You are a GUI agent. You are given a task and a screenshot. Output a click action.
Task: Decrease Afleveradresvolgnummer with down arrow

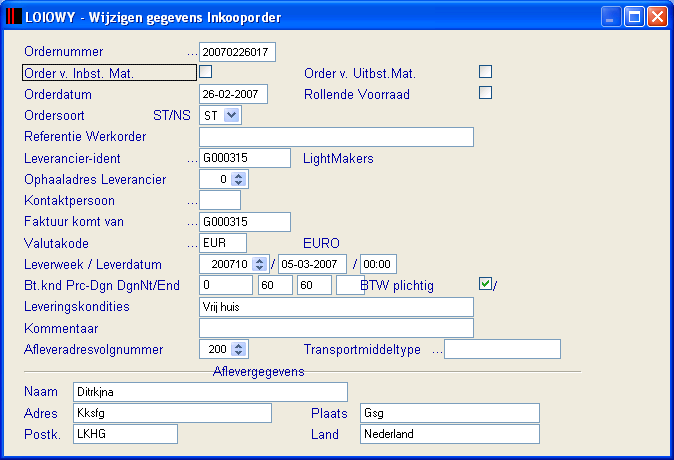pyautogui.click(x=239, y=353)
